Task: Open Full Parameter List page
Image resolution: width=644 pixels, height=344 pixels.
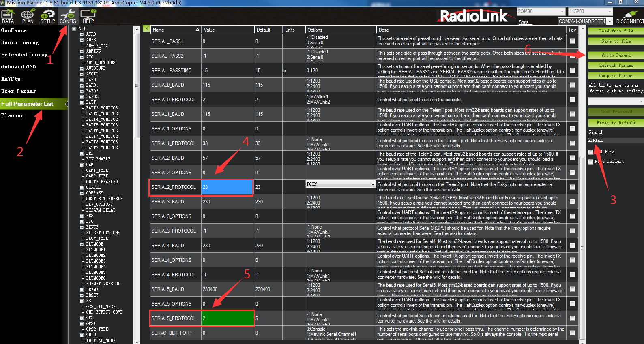Action: 27,104
